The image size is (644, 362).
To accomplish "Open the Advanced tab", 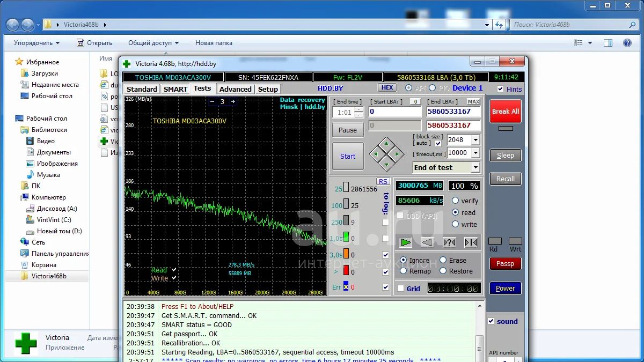I will click(x=235, y=89).
